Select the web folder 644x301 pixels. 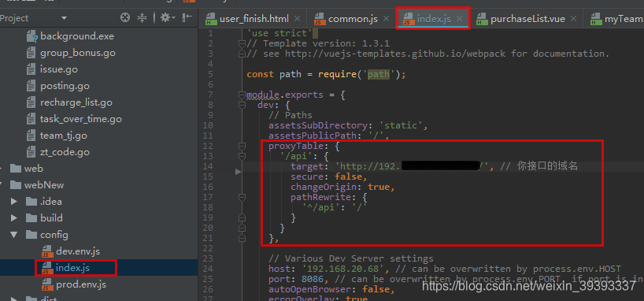[x=33, y=169]
